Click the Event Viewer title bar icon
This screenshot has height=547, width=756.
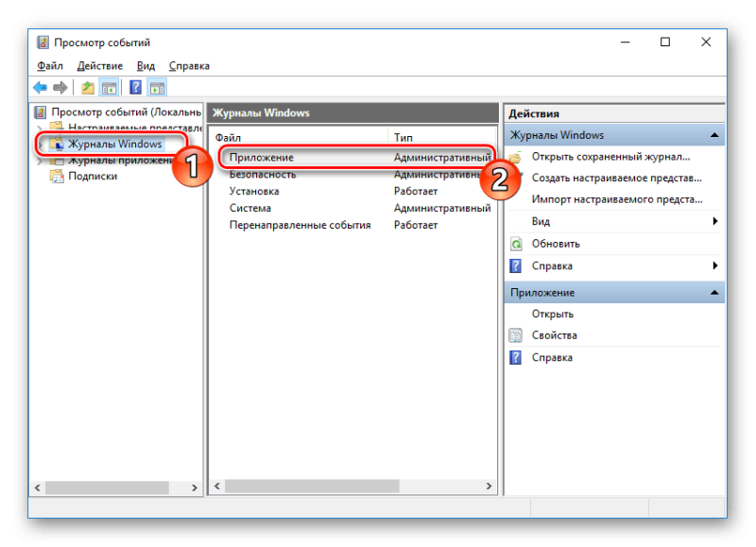(x=43, y=43)
